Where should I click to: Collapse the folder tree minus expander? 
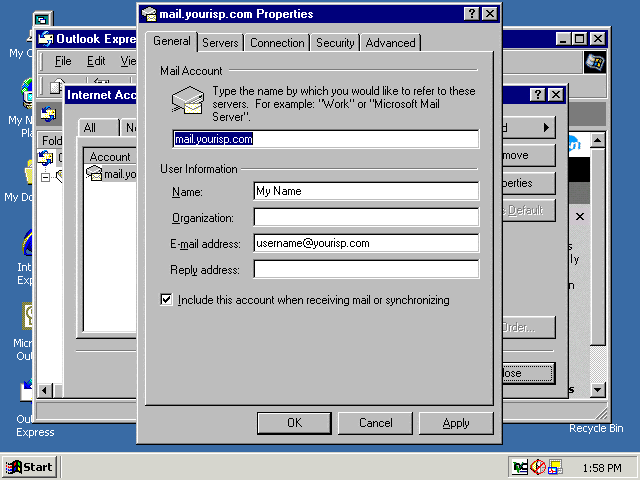[x=45, y=177]
